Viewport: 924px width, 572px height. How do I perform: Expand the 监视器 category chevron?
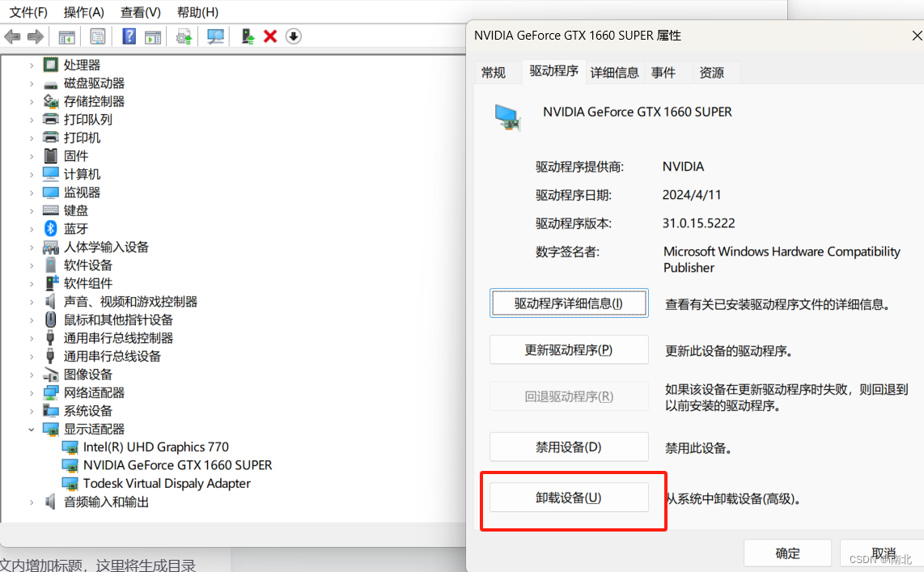(32, 193)
